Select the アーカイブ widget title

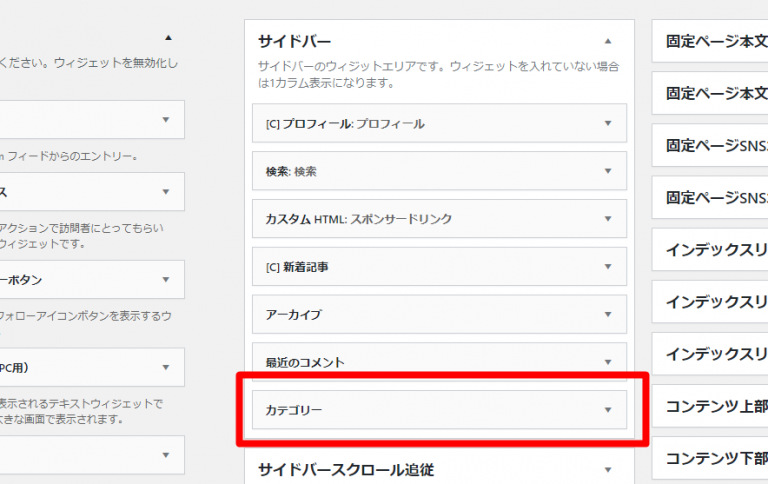pos(293,314)
